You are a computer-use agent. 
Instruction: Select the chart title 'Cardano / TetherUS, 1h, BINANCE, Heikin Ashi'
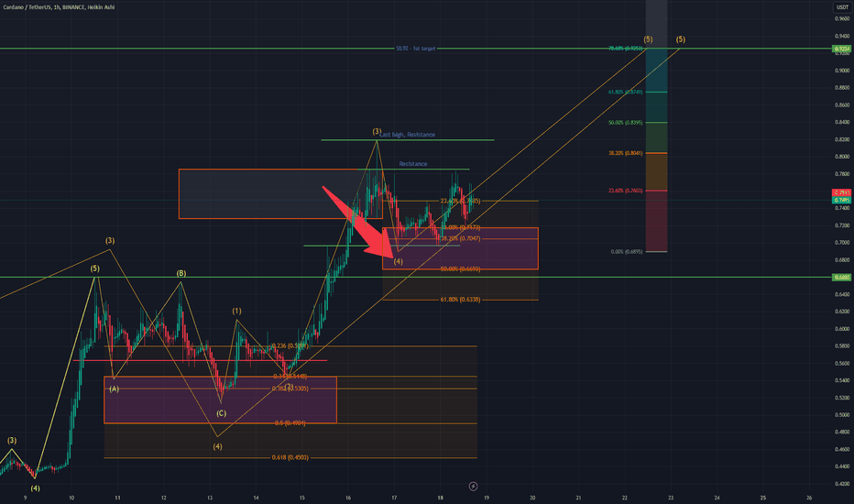click(59, 7)
